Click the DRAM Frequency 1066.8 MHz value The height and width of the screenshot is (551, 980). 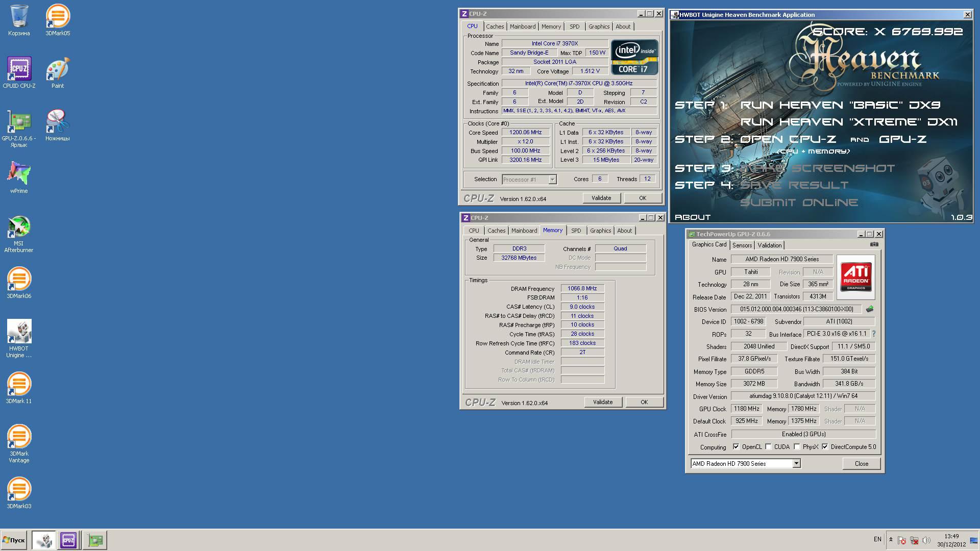582,288
